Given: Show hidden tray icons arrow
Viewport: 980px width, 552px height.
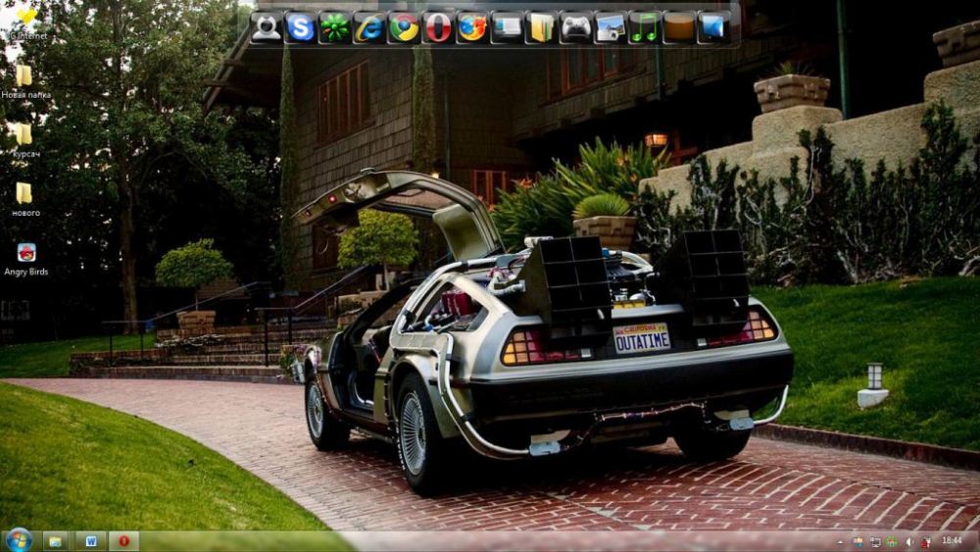Looking at the screenshot, I should [x=841, y=542].
